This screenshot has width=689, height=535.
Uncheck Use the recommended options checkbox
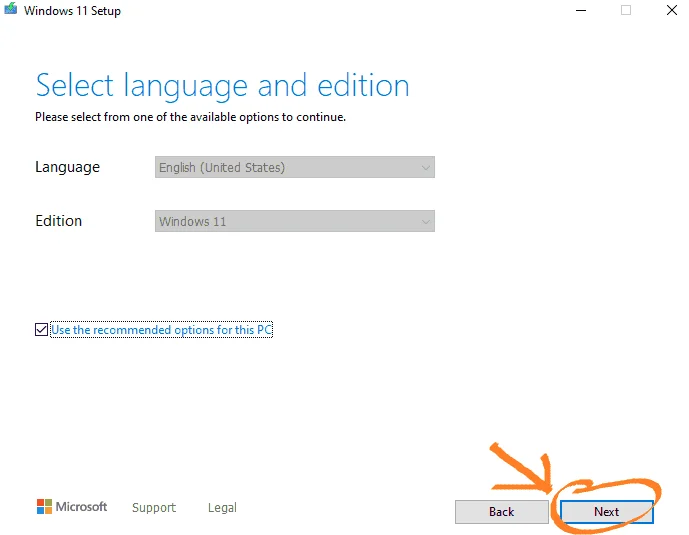(41, 329)
